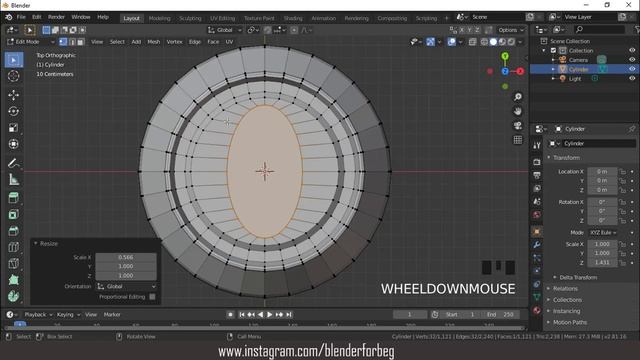Switch perspective/orthographic grid icon

click(518, 140)
